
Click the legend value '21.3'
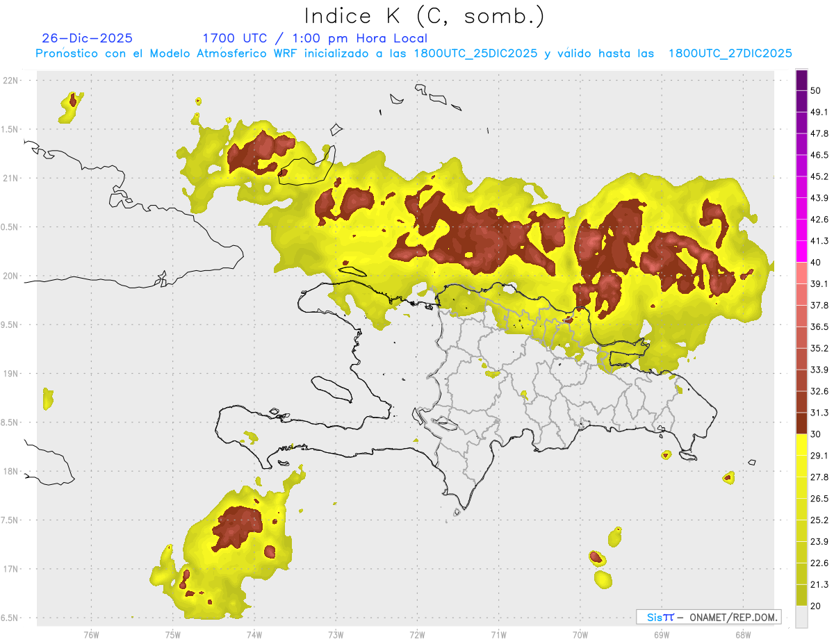coord(819,584)
